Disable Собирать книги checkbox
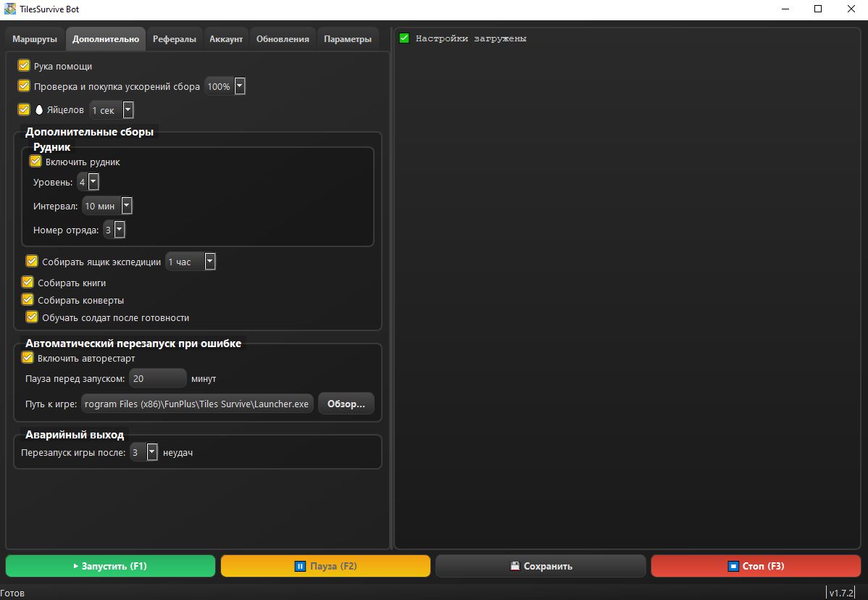868x600 pixels. [x=28, y=283]
